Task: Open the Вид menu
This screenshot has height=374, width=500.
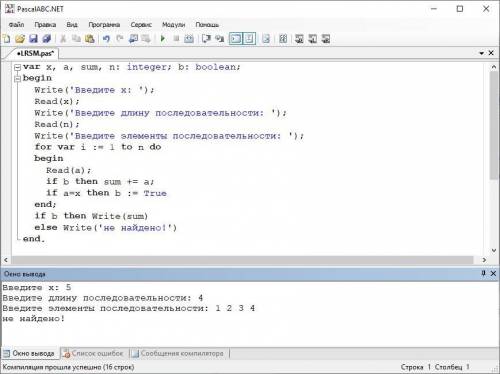Action: point(72,25)
